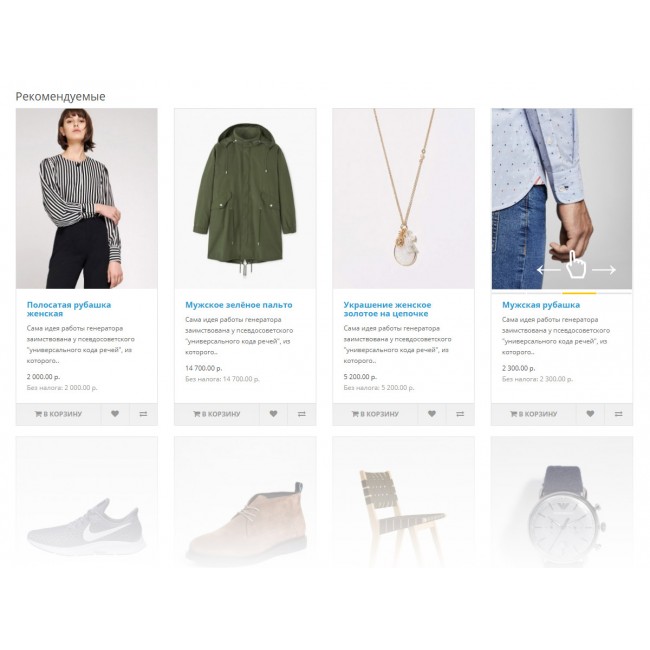The width and height of the screenshot is (650, 650).
Task: Add striped women's shirt to wishlist via heart icon
Action: point(115,414)
